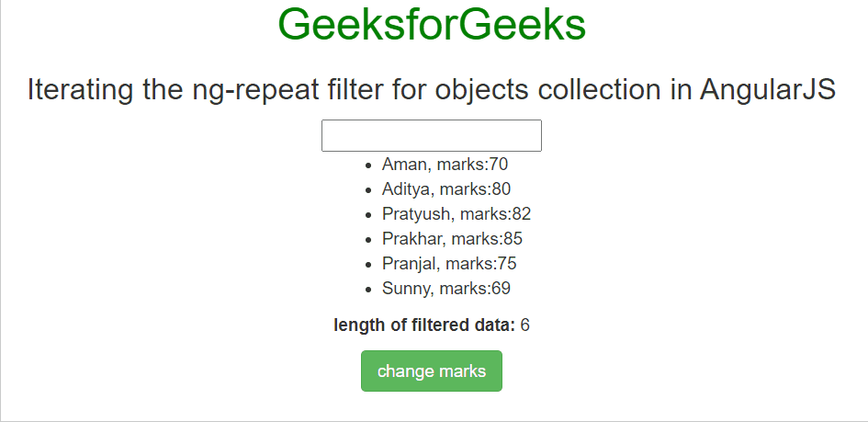Click the word AngularJS in the subtitle
This screenshot has height=422, width=868.
[x=768, y=90]
